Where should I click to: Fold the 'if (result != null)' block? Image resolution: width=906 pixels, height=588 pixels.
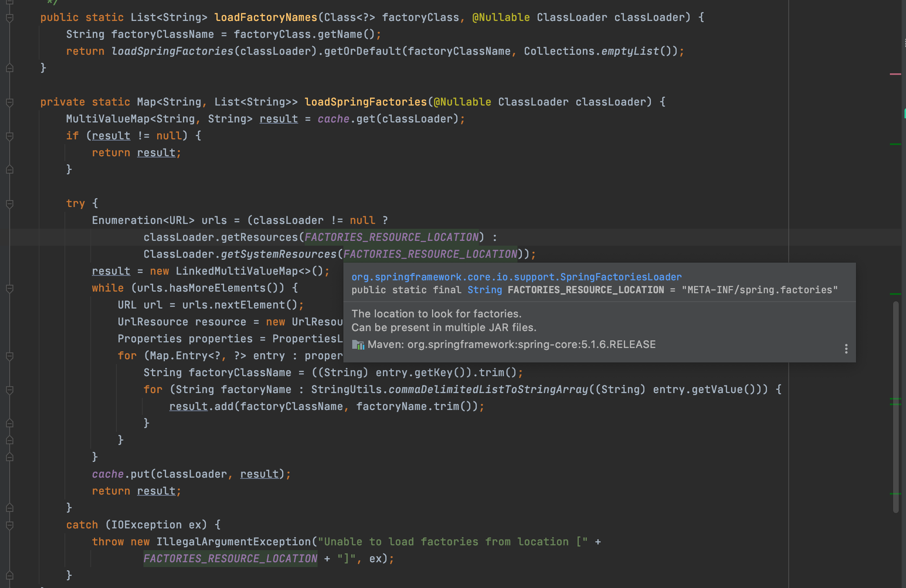click(x=10, y=136)
